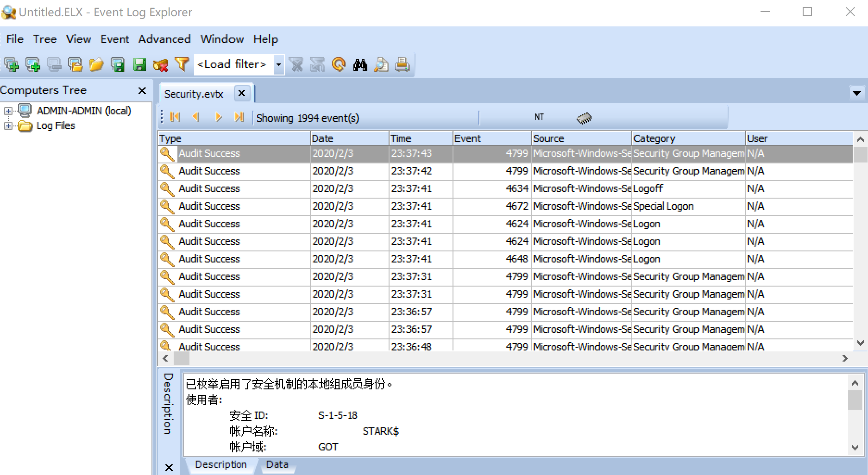Click the green floppy Save icon
868x475 pixels.
(x=139, y=64)
